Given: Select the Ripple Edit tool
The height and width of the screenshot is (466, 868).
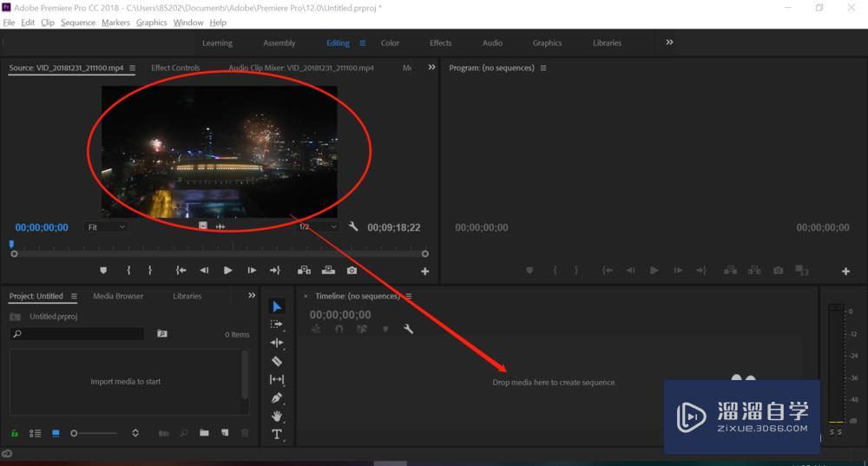Looking at the screenshot, I should click(x=277, y=343).
